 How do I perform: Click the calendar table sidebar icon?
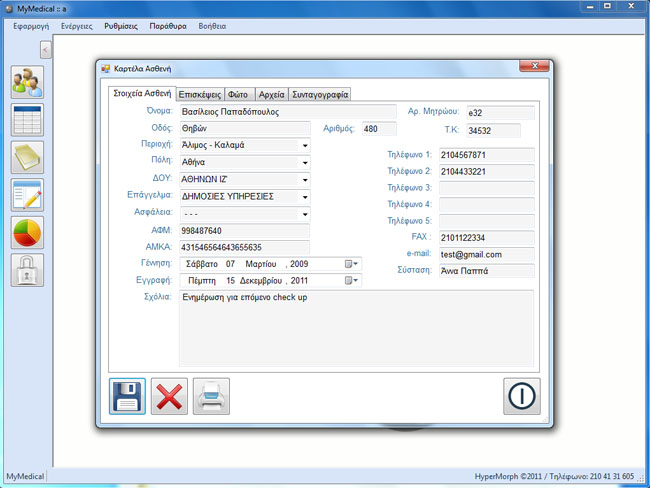27,119
